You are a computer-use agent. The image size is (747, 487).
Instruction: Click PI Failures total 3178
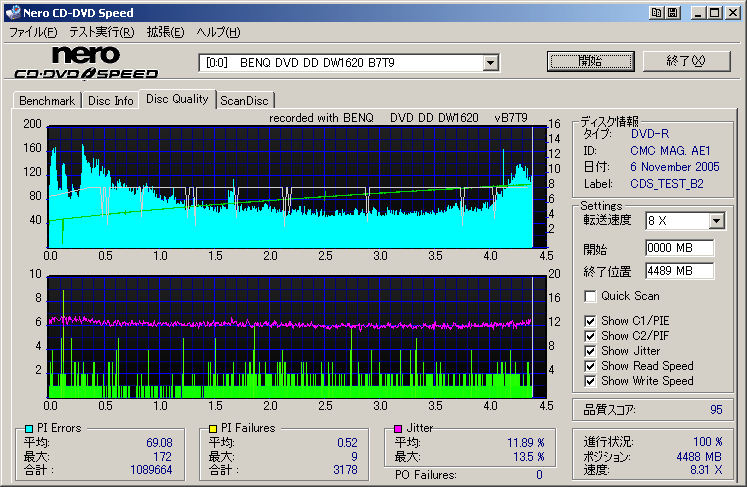pos(345,470)
